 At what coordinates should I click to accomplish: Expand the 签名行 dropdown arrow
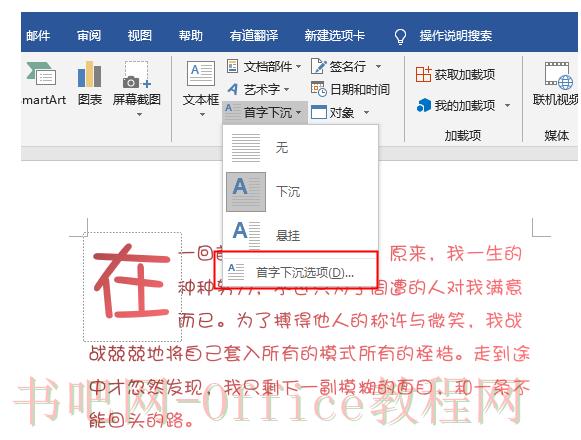(378, 67)
